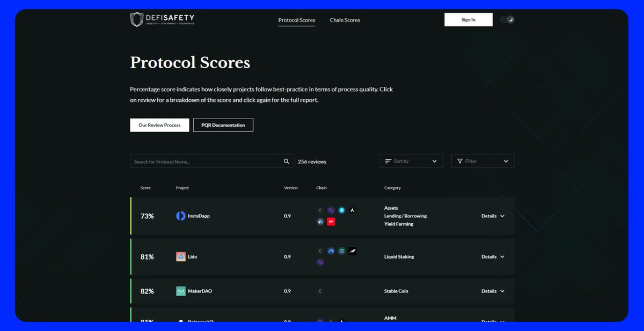Click the 82% score
This screenshot has height=331, width=644.
[x=147, y=291]
